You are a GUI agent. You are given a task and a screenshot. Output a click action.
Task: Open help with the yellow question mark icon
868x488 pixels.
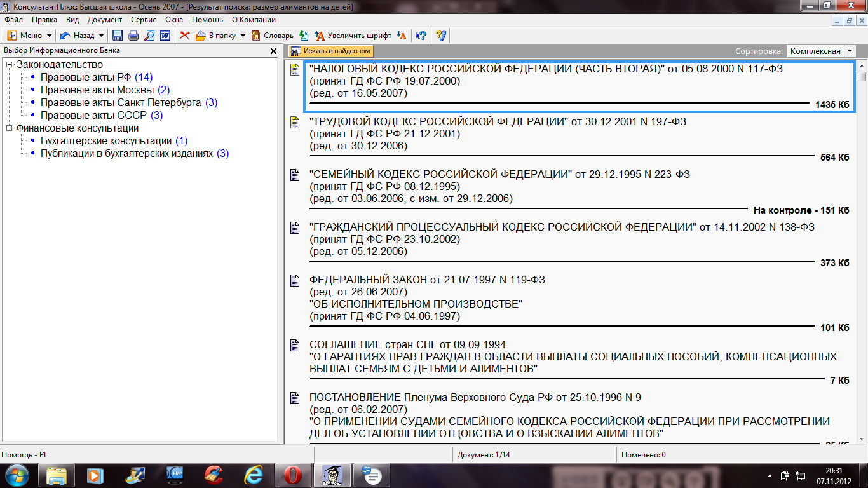coord(441,36)
